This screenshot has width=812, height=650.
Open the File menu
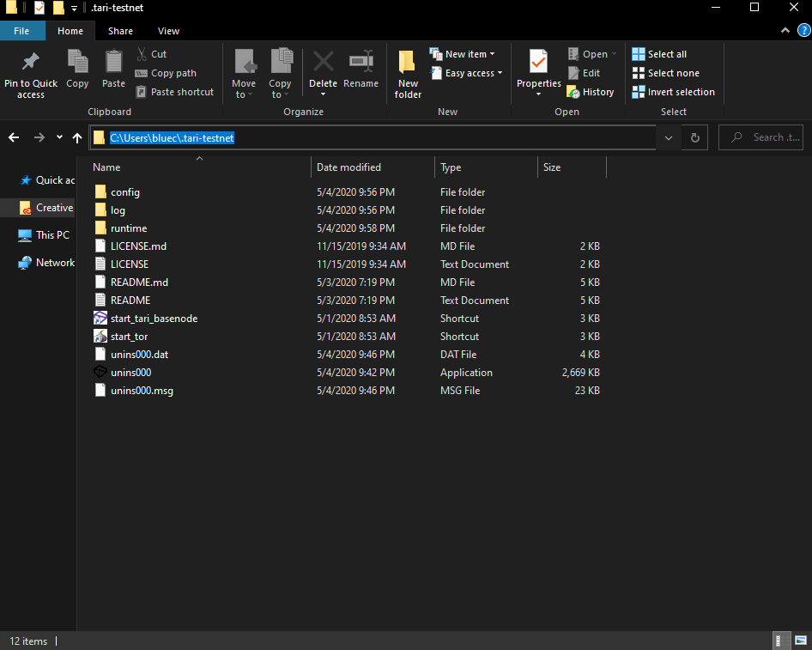(21, 31)
